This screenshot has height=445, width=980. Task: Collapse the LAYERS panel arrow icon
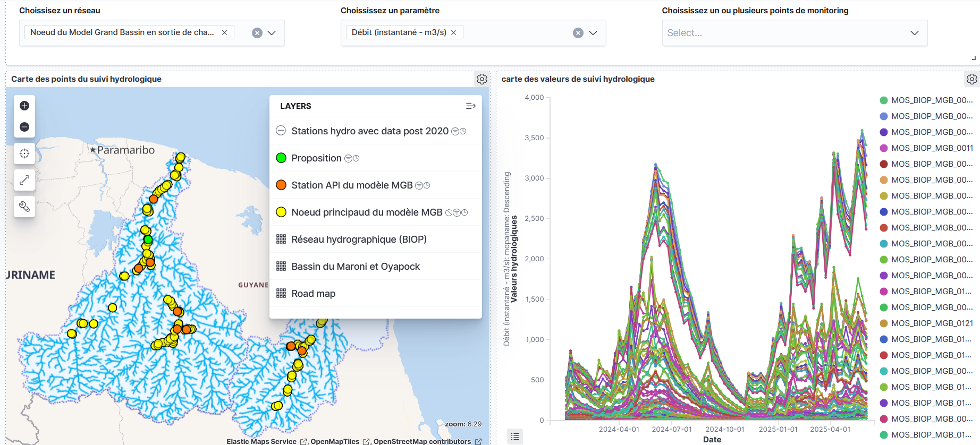(x=470, y=106)
